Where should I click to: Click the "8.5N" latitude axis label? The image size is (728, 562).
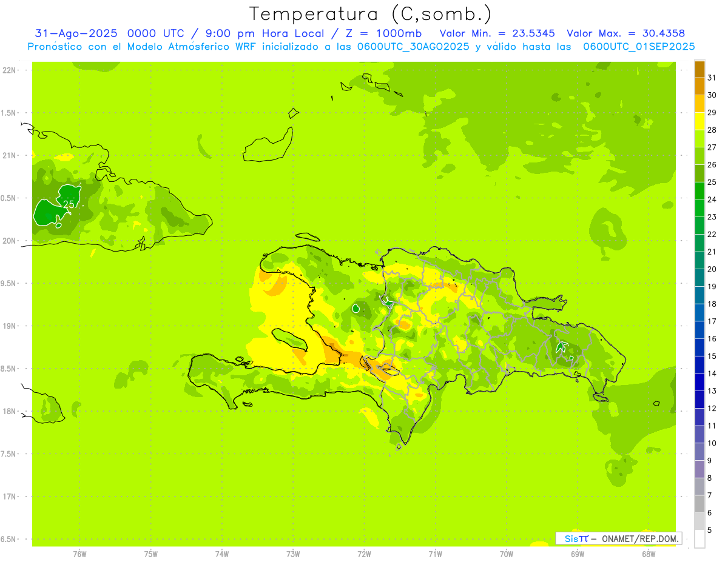9,369
